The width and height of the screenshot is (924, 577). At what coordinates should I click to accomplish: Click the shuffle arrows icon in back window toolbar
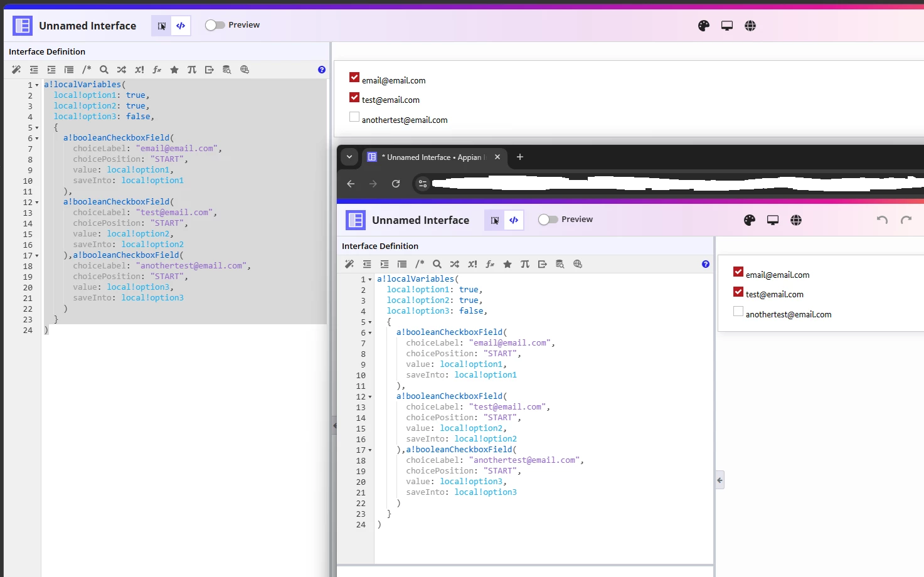point(122,70)
